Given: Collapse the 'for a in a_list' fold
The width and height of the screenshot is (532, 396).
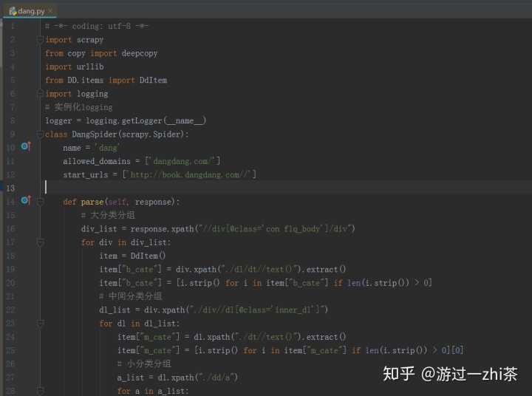Looking at the screenshot, I should 40,391.
